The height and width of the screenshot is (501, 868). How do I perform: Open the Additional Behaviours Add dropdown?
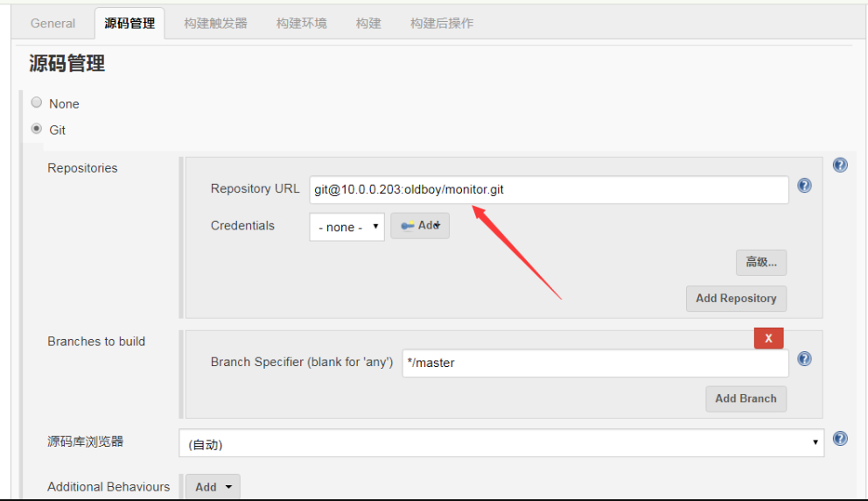(x=213, y=487)
